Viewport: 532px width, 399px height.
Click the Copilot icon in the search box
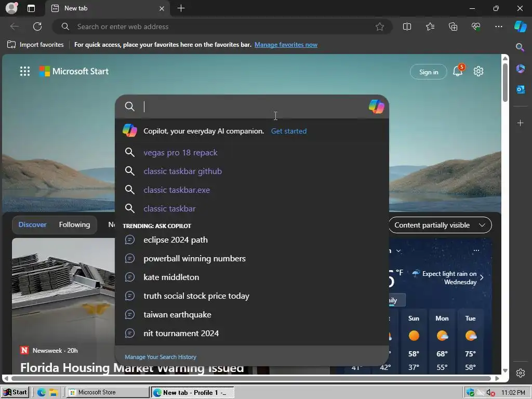click(x=376, y=107)
